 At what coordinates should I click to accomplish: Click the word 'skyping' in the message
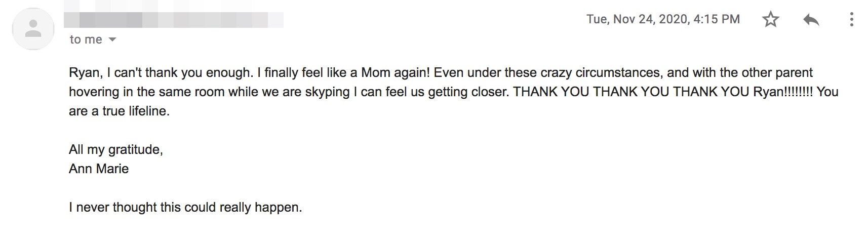(x=327, y=92)
